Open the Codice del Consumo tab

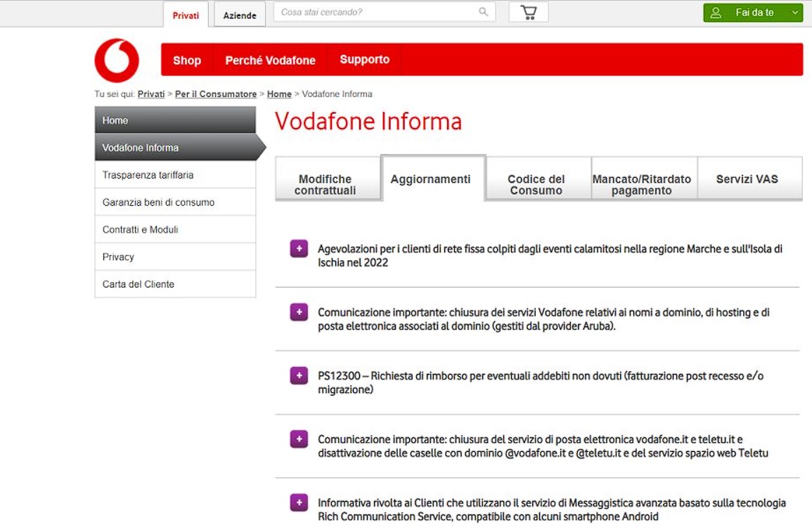click(539, 179)
